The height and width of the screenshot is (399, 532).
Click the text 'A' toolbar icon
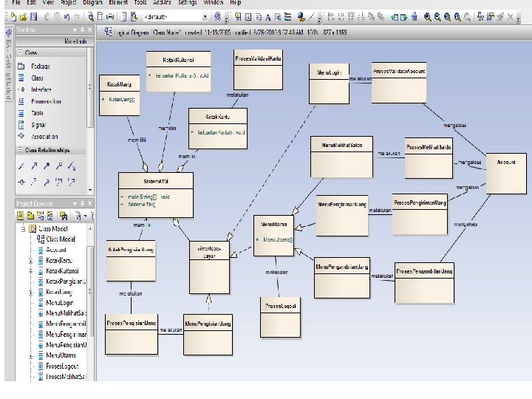click(268, 17)
